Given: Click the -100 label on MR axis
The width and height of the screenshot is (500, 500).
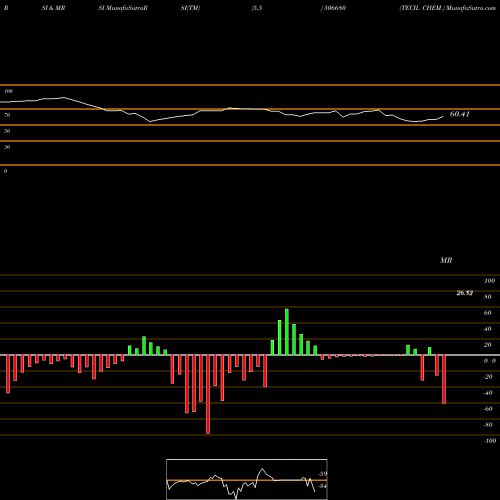Looking at the screenshot, I should click(x=490, y=441).
